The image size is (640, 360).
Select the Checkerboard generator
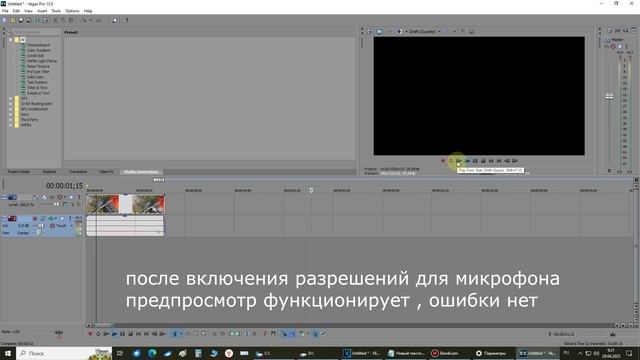pos(38,45)
